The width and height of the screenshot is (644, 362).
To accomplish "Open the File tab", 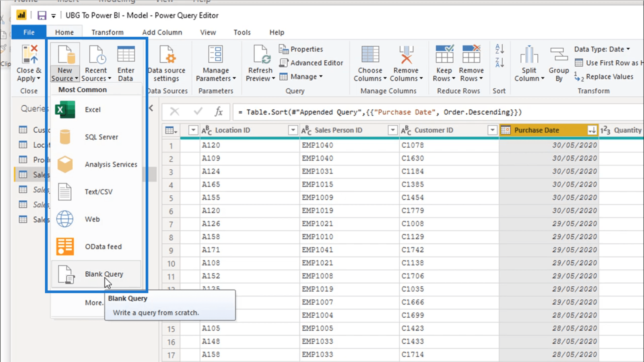I will coord(29,32).
